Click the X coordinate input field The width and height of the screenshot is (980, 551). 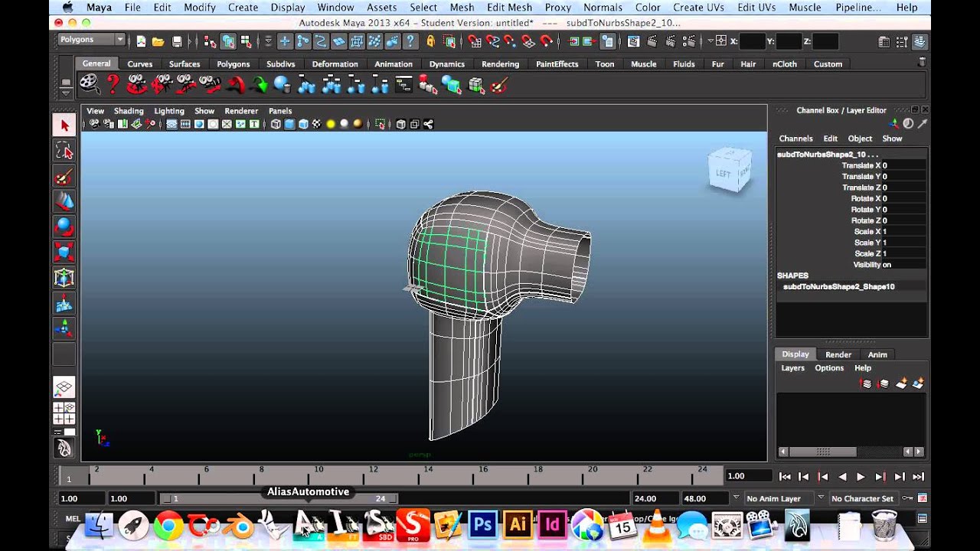tap(752, 41)
